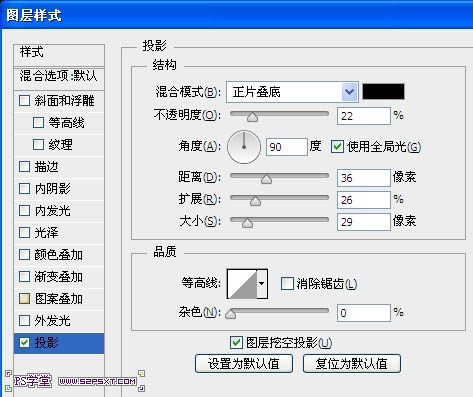Enable the 颜色叠加 checkbox
Image resolution: width=473 pixels, height=397 pixels.
pyautogui.click(x=24, y=254)
